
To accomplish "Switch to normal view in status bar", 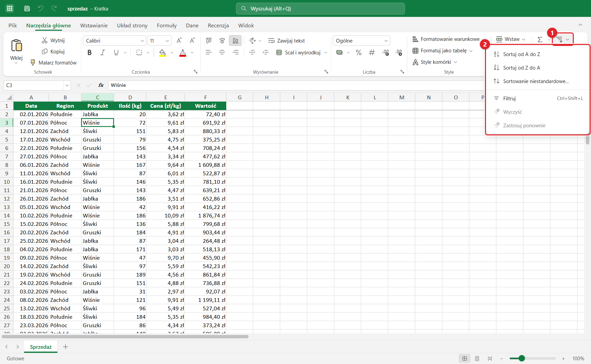I will [465, 359].
